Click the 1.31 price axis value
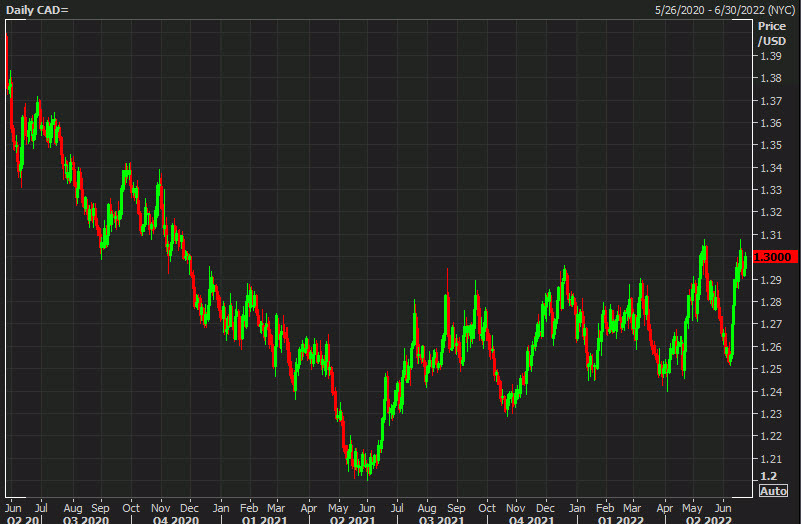 point(770,235)
